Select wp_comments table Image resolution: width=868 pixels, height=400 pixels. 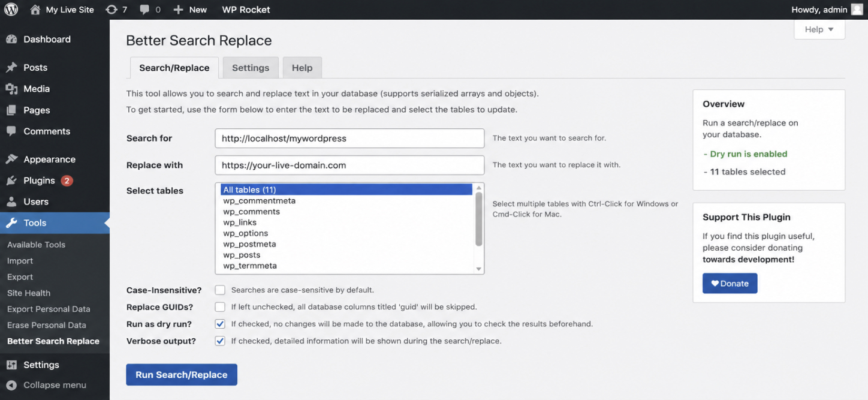346,212
